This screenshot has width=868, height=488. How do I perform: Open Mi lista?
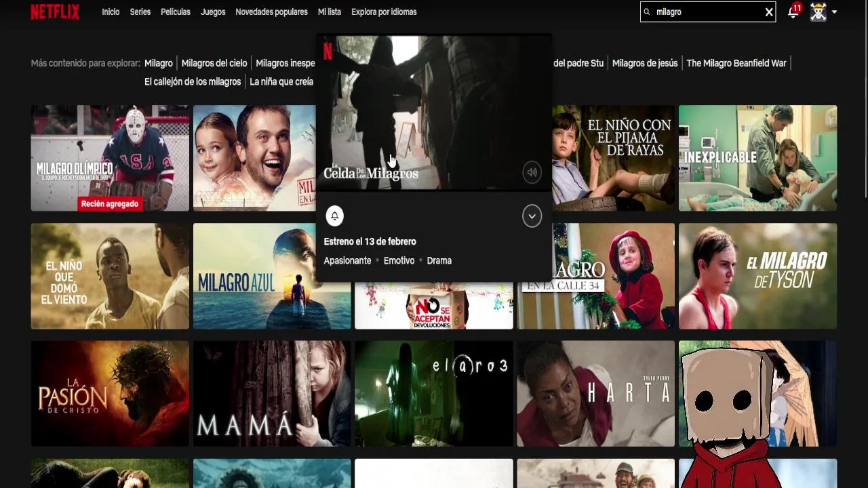(330, 12)
